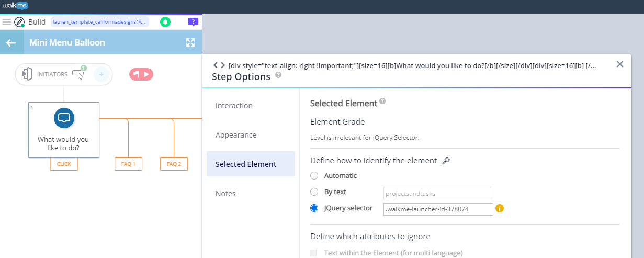Go back with the left arrow
Viewport: 644px width, 258px height.
pos(11,43)
